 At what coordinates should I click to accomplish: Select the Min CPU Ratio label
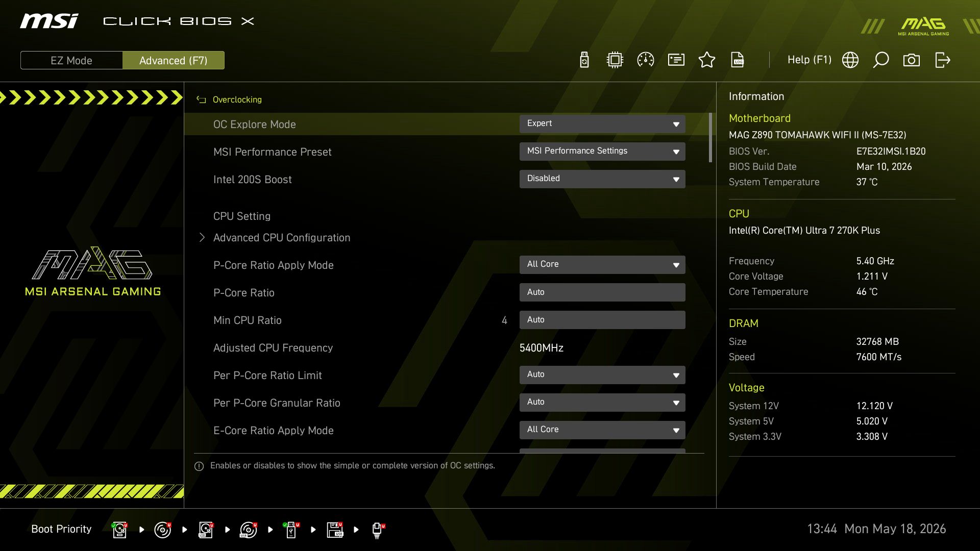247,320
